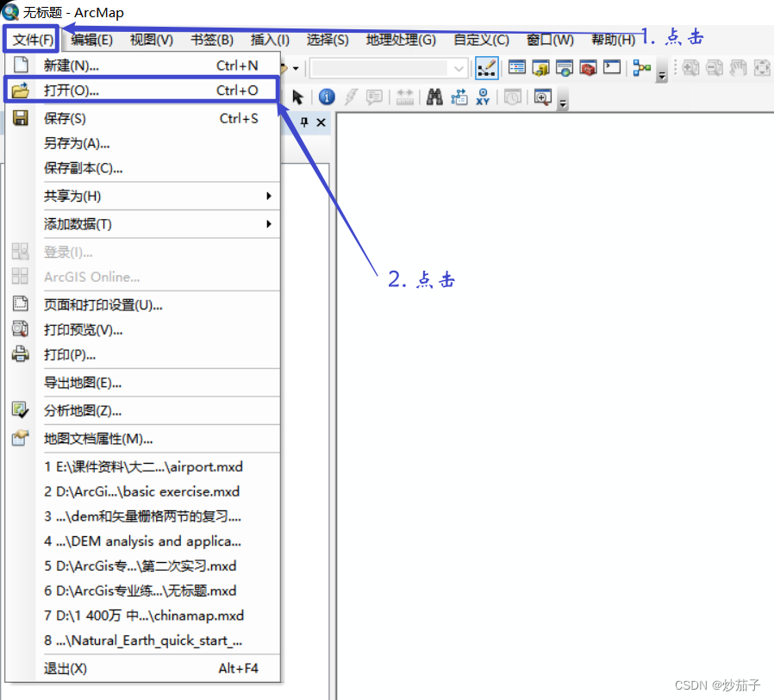Open recent file 8 Natural_Earth_quick_start
The height and width of the screenshot is (700, 774).
(x=142, y=641)
